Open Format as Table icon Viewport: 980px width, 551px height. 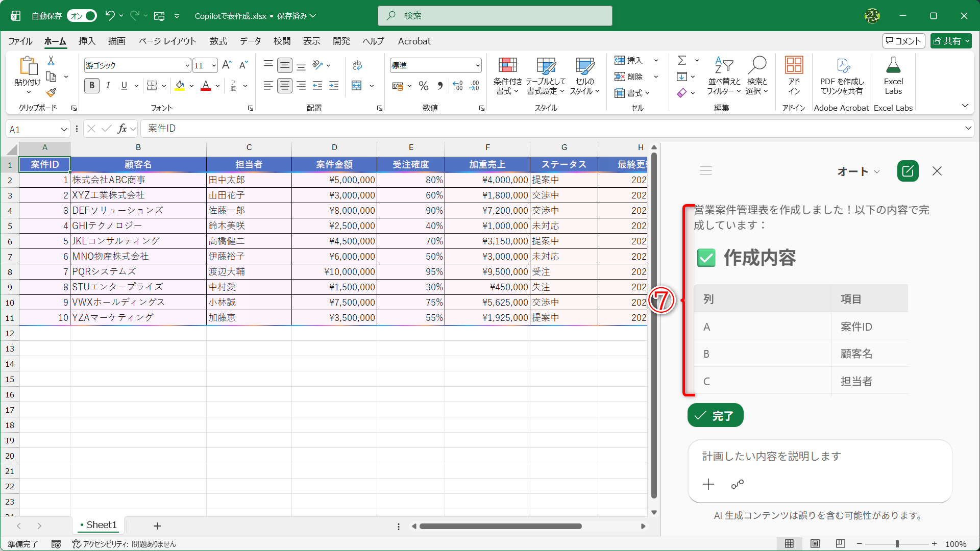(546, 66)
